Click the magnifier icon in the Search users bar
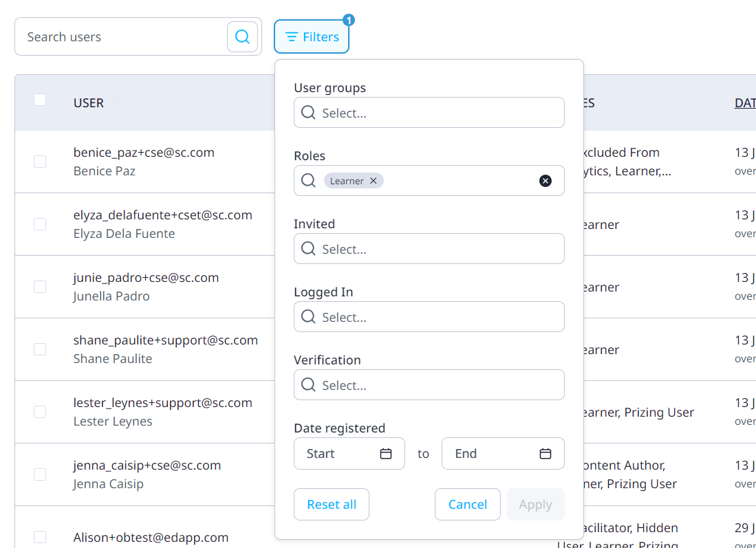Image resolution: width=756 pixels, height=548 pixels. pos(242,36)
